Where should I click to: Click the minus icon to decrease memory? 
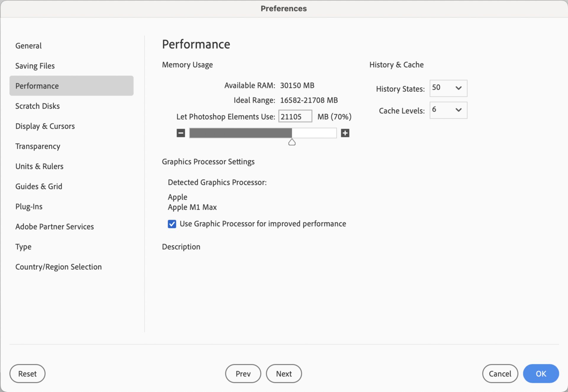point(181,133)
